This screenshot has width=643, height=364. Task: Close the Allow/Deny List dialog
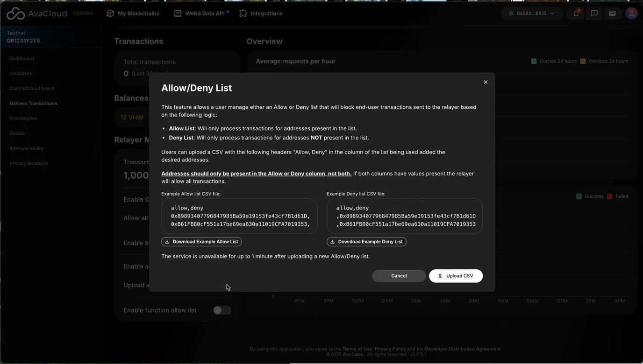pyautogui.click(x=486, y=82)
